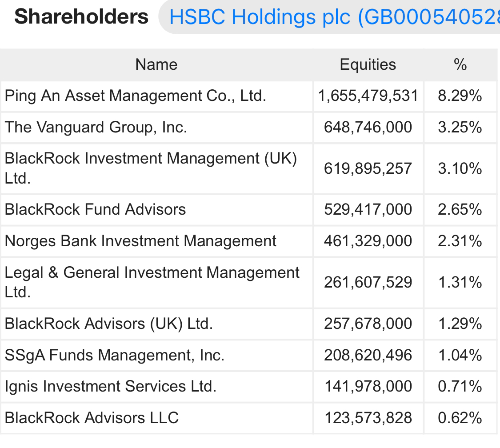Screen dimensions: 500x448
Task: Click BlackRock Advisors (UK) Ltd. row
Action: pyautogui.click(x=109, y=323)
